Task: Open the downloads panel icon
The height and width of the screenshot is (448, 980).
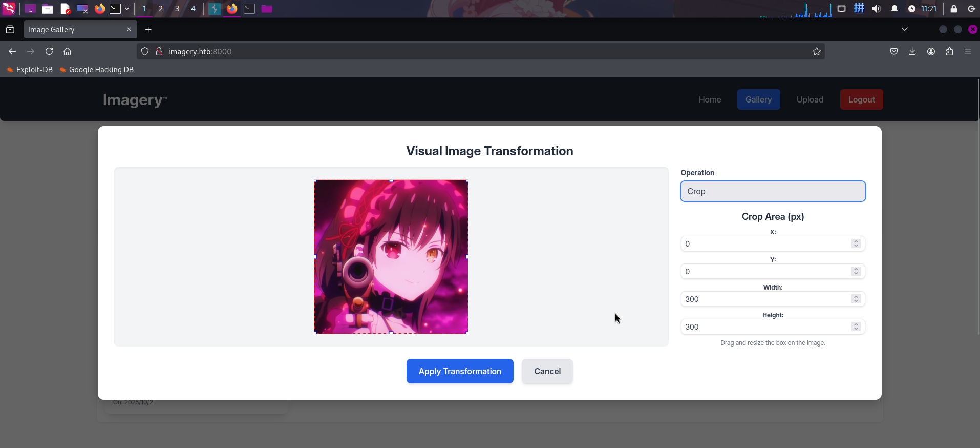Action: point(912,51)
